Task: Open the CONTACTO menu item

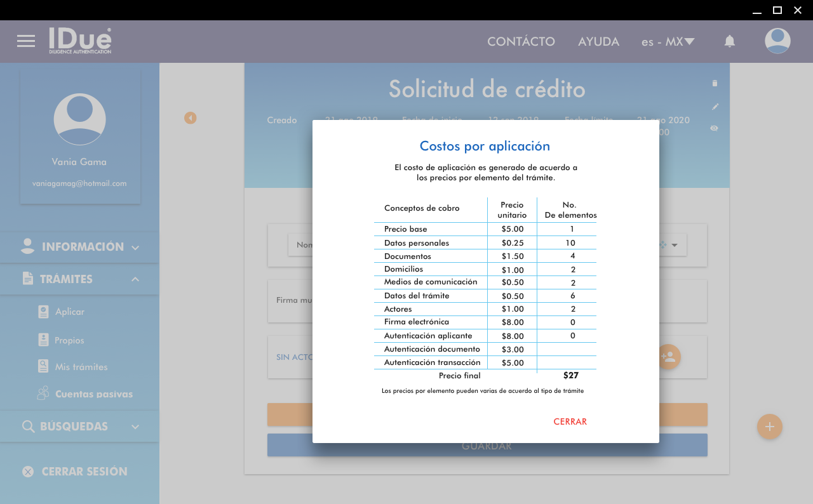Action: pos(521,42)
